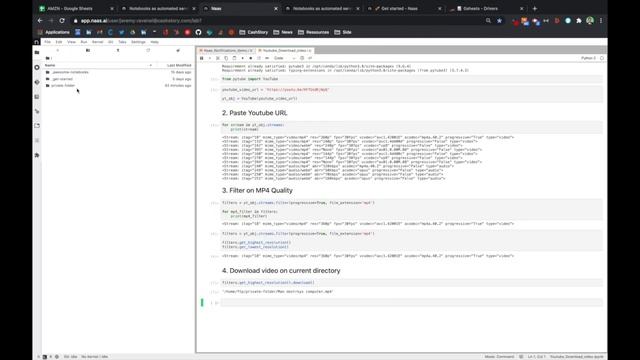Open the View menu
Viewport: 640px width, 360px height.
[71, 42]
